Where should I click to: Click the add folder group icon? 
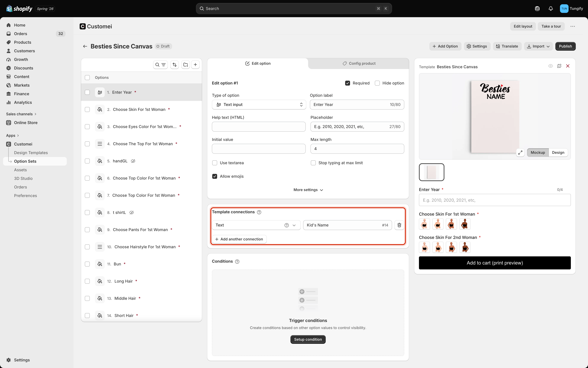186,65
